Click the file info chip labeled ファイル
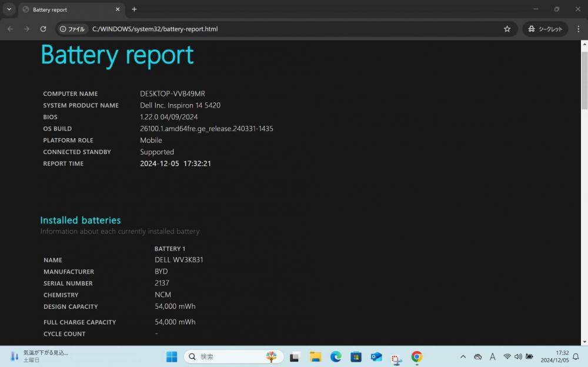Image resolution: width=588 pixels, height=367 pixels. tap(72, 29)
